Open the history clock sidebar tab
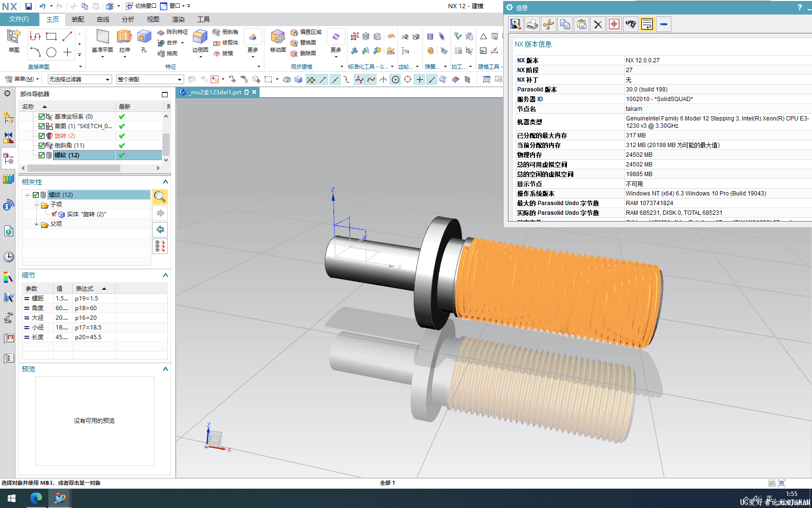The height and width of the screenshot is (508, 812). pyautogui.click(x=8, y=256)
